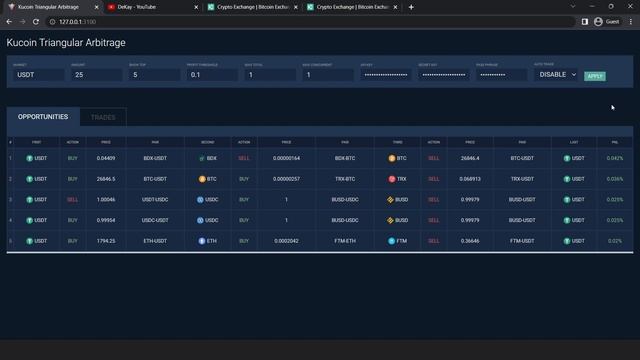Screen dimensions: 640x360
Task: Click the price value 0.36646
Action: pyautogui.click(x=470, y=241)
